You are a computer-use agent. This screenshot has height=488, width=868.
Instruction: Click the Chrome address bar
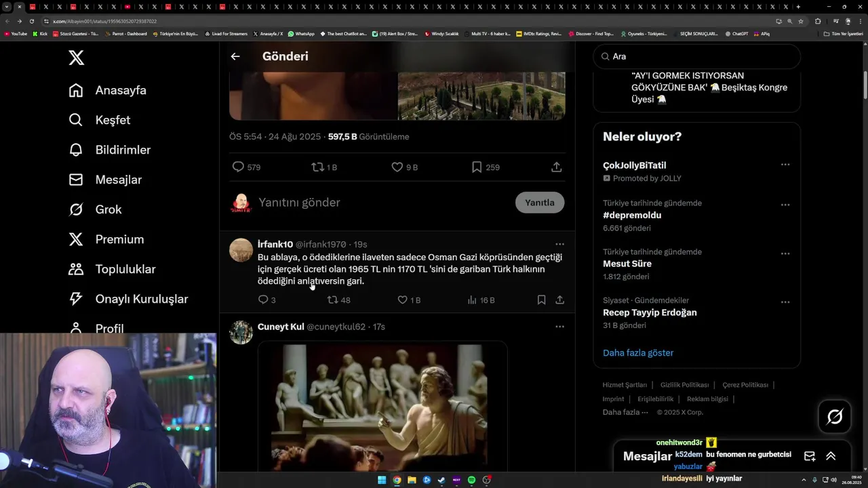407,21
